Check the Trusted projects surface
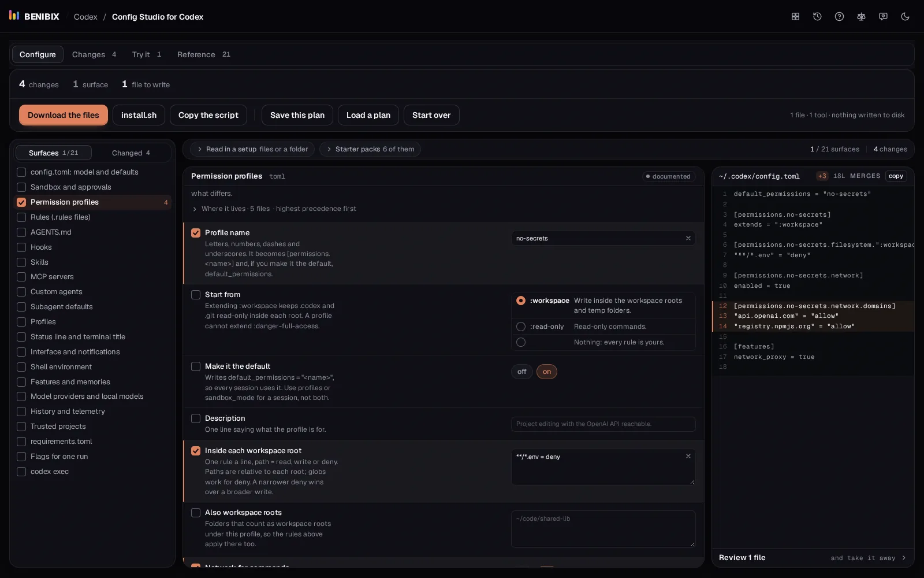 pyautogui.click(x=21, y=427)
